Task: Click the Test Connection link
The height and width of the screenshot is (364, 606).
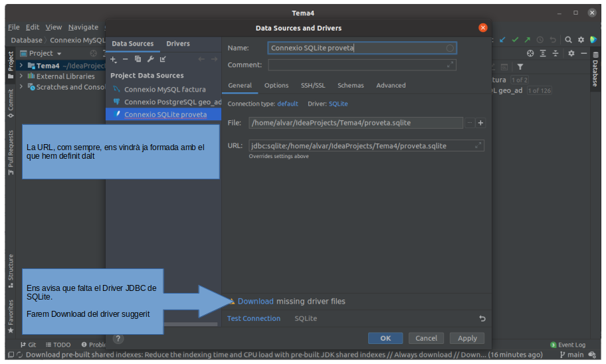Action: point(254,318)
